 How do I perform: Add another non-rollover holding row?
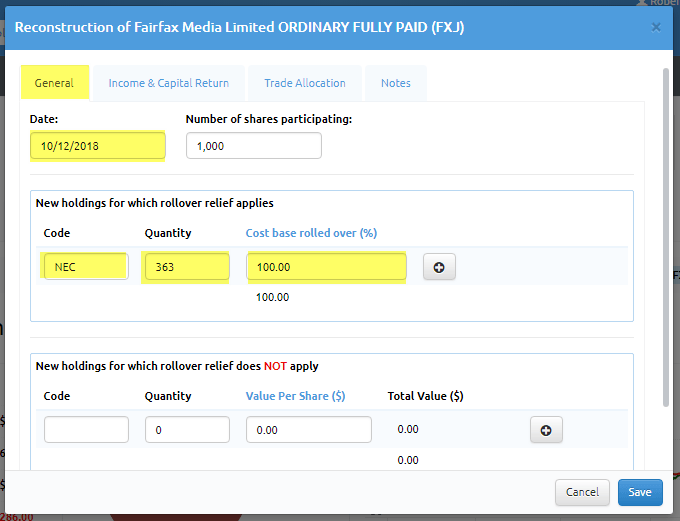546,430
